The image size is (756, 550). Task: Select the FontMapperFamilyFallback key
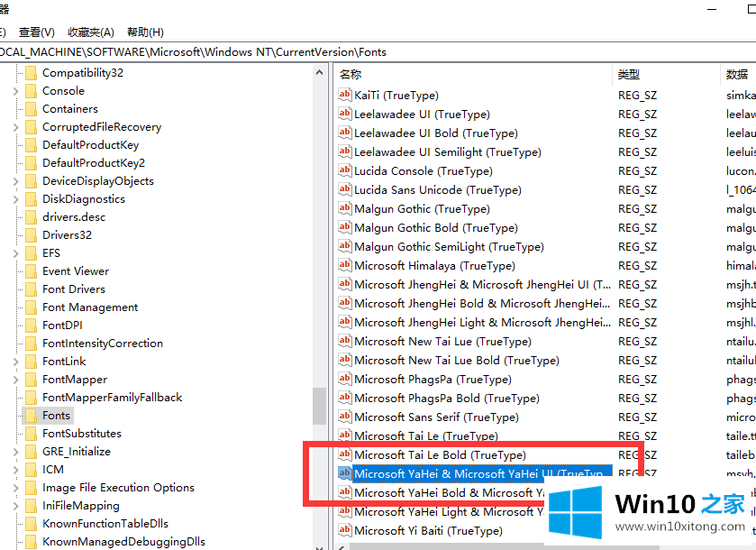[x=112, y=398]
